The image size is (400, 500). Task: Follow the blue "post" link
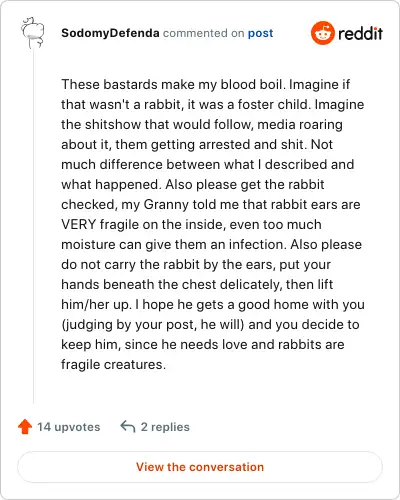click(x=260, y=33)
